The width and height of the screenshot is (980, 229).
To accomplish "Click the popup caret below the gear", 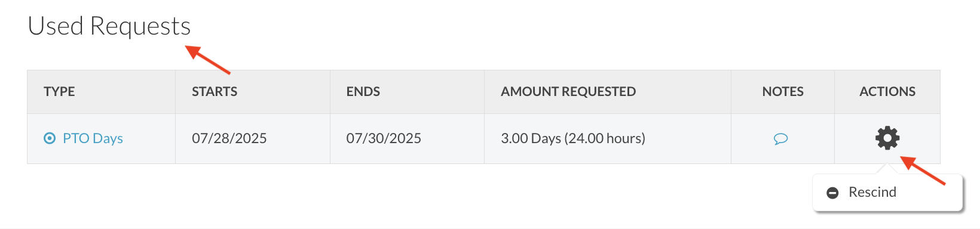I will pyautogui.click(x=887, y=170).
